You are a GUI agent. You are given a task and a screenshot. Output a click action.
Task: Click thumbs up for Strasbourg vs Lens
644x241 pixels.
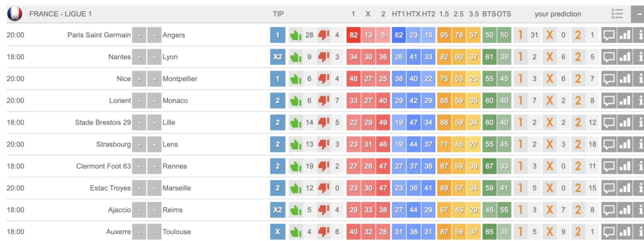click(x=296, y=144)
